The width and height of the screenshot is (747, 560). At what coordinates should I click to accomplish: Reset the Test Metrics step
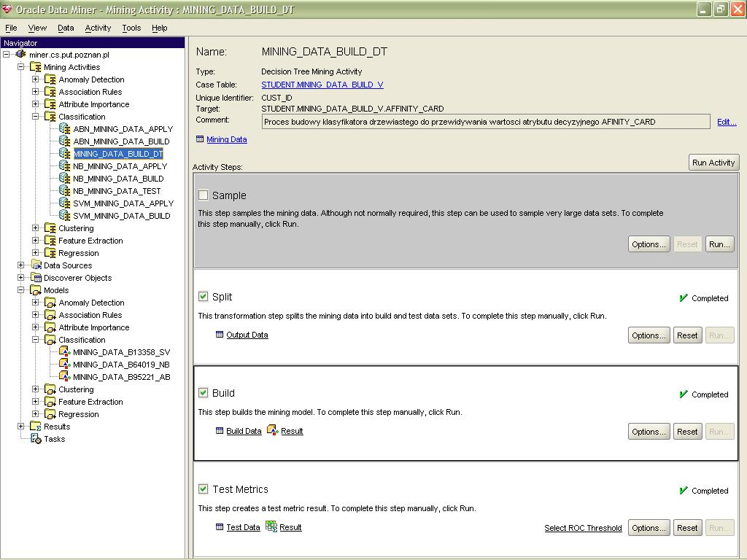pyautogui.click(x=687, y=528)
